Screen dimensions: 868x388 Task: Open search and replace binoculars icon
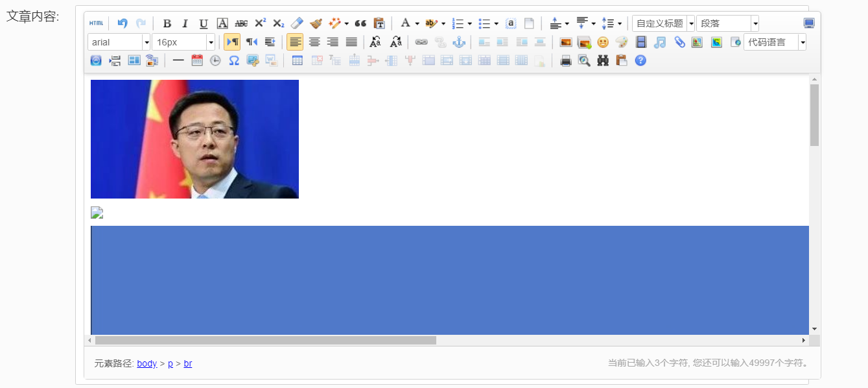tap(603, 60)
